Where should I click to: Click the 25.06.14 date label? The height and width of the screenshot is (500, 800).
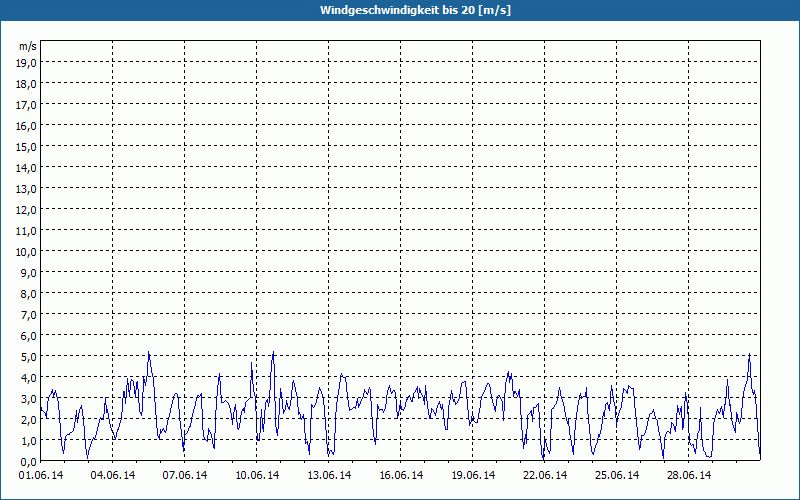[x=616, y=475]
